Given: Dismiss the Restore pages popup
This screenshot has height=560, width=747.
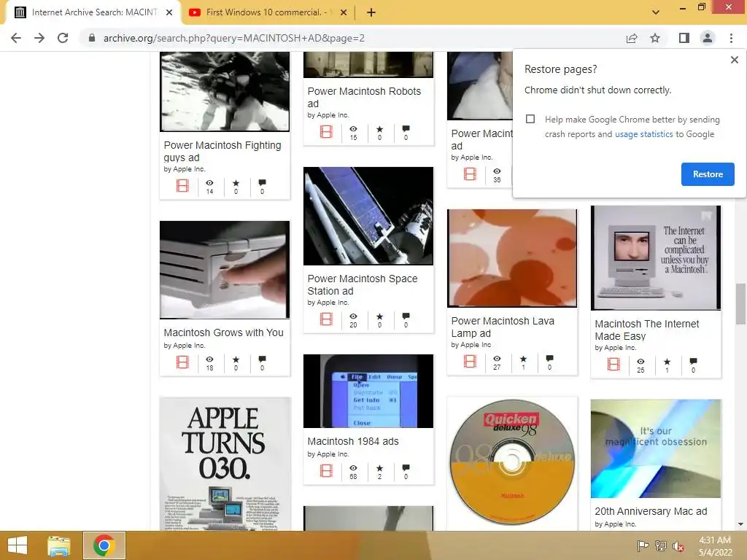Looking at the screenshot, I should (734, 60).
